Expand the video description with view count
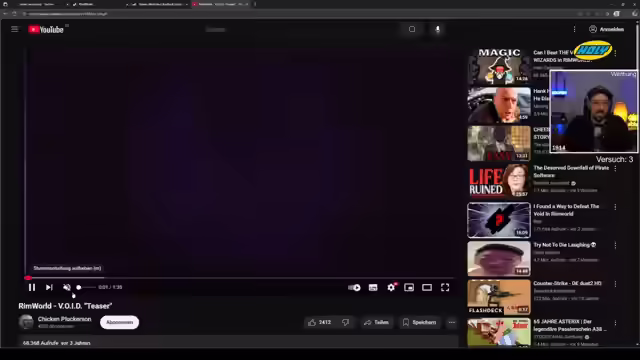Viewport: 640px width, 360px height. pos(238,342)
